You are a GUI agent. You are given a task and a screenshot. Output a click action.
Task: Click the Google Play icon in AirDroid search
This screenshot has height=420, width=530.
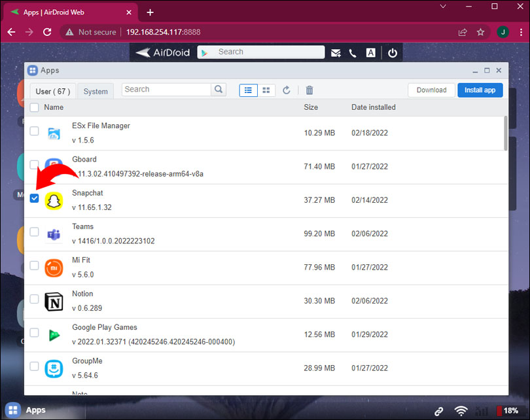point(204,53)
